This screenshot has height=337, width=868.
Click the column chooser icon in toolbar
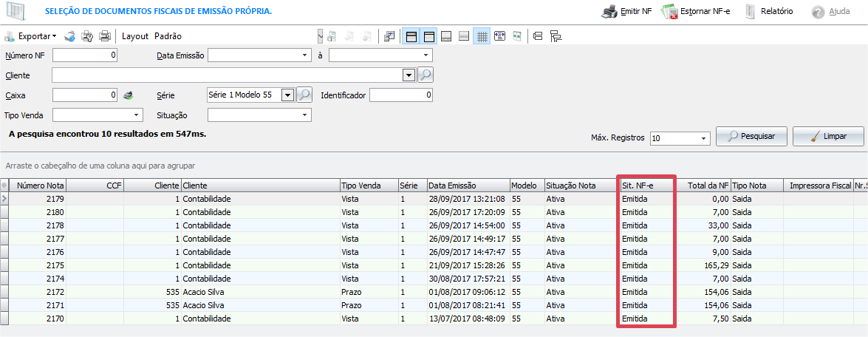click(389, 36)
